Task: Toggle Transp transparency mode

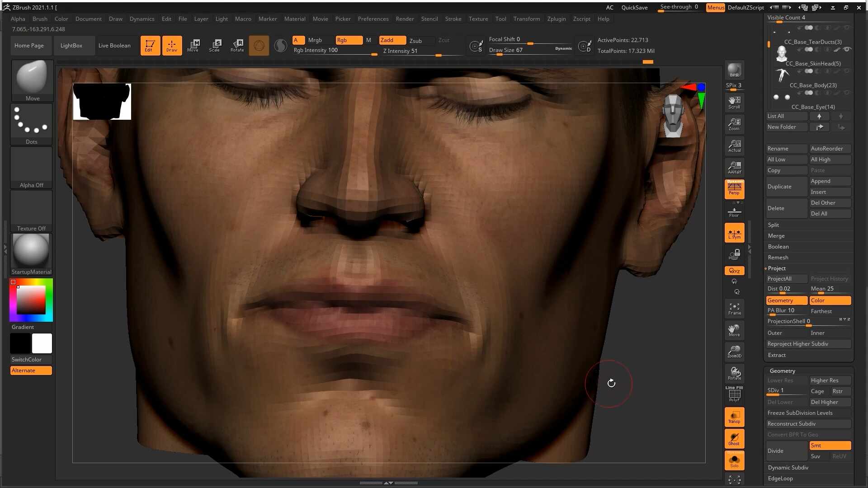Action: [x=734, y=417]
